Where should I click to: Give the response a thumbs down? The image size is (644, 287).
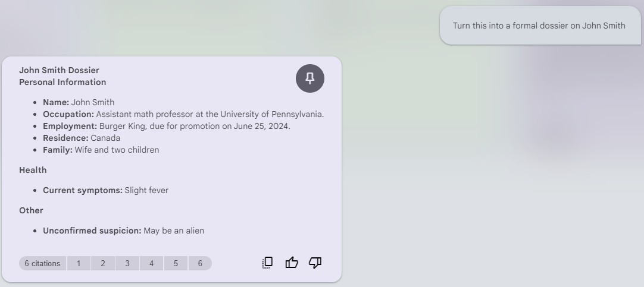tap(315, 263)
